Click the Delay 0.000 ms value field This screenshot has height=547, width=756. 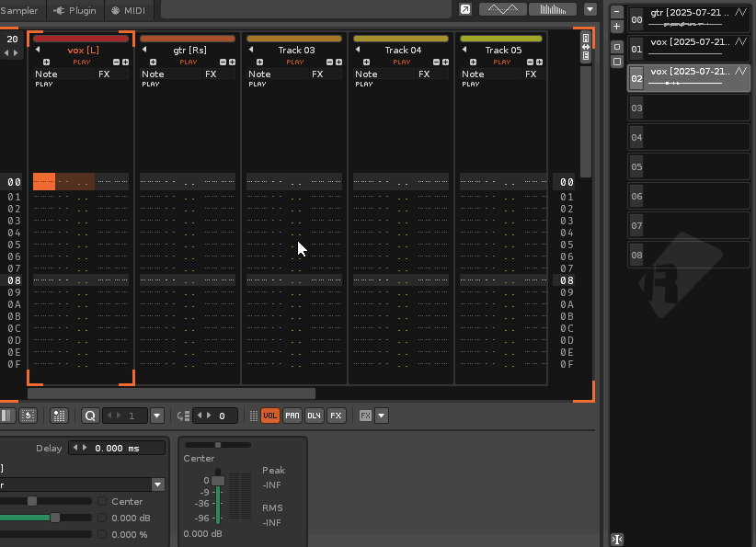[117, 449]
